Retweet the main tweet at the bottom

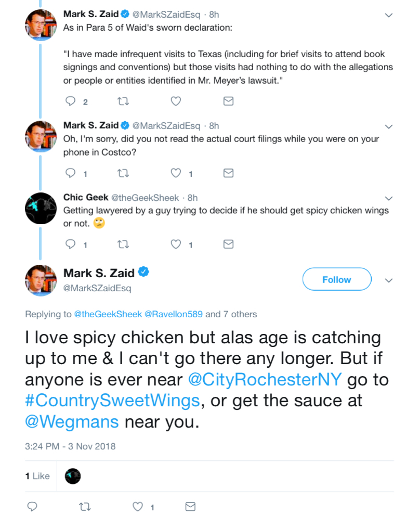click(x=85, y=507)
